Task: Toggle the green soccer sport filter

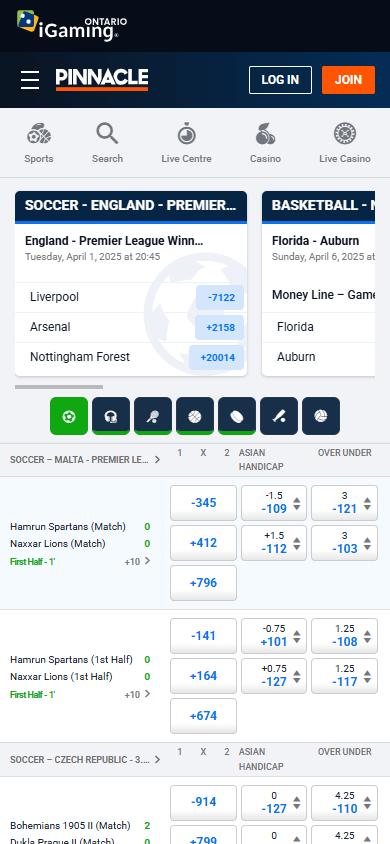Action: [69, 416]
